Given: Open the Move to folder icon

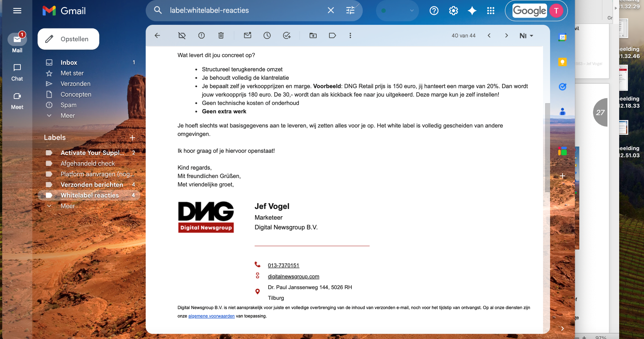Looking at the screenshot, I should coord(313,36).
